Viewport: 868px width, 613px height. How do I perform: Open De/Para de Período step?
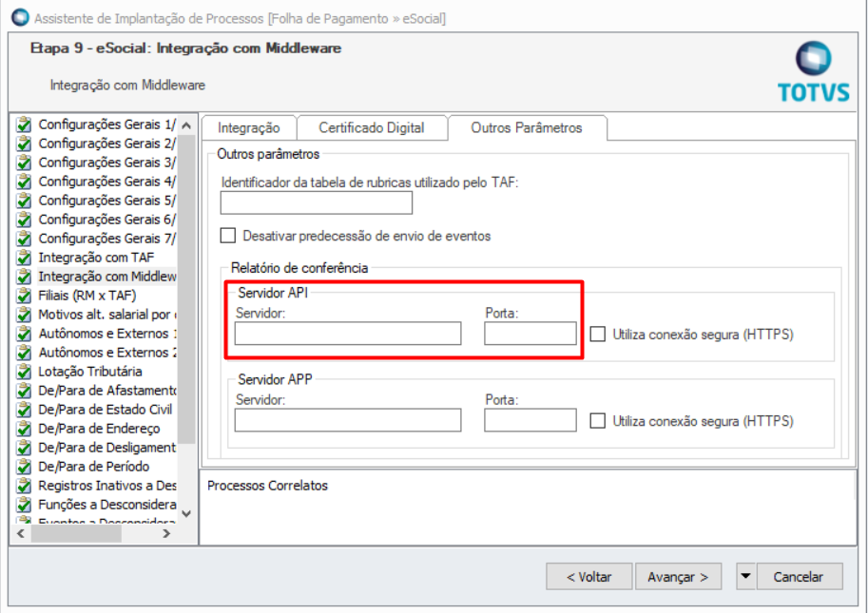93,467
